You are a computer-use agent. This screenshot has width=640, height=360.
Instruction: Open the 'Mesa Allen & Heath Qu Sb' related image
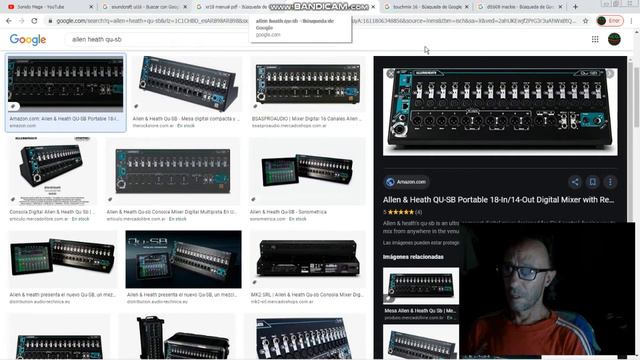pyautogui.click(x=421, y=286)
